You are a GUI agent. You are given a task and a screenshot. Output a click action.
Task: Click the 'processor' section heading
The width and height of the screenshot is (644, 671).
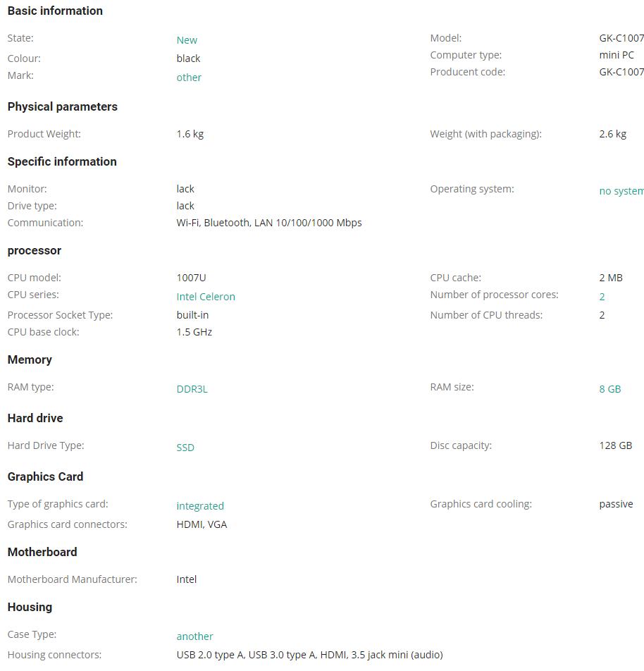click(x=35, y=251)
